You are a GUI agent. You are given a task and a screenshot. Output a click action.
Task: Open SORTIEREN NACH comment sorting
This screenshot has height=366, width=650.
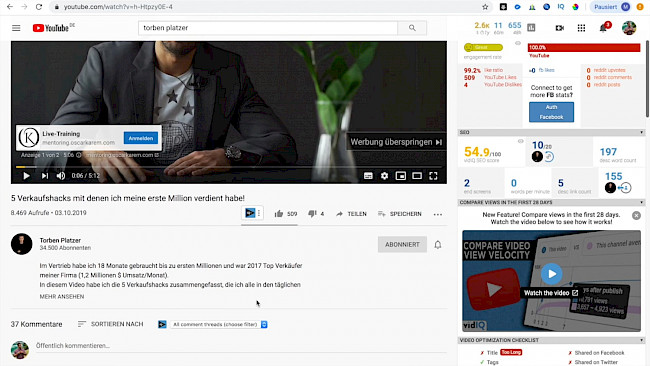[x=110, y=324]
